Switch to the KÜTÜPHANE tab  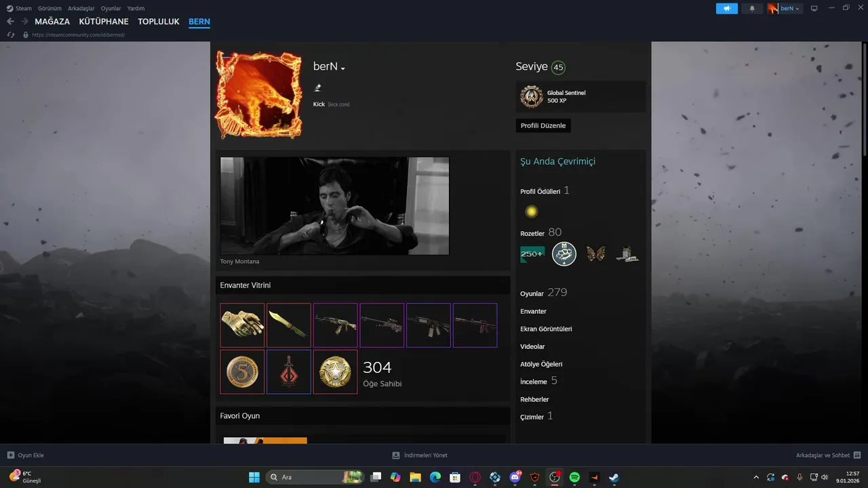point(104,22)
